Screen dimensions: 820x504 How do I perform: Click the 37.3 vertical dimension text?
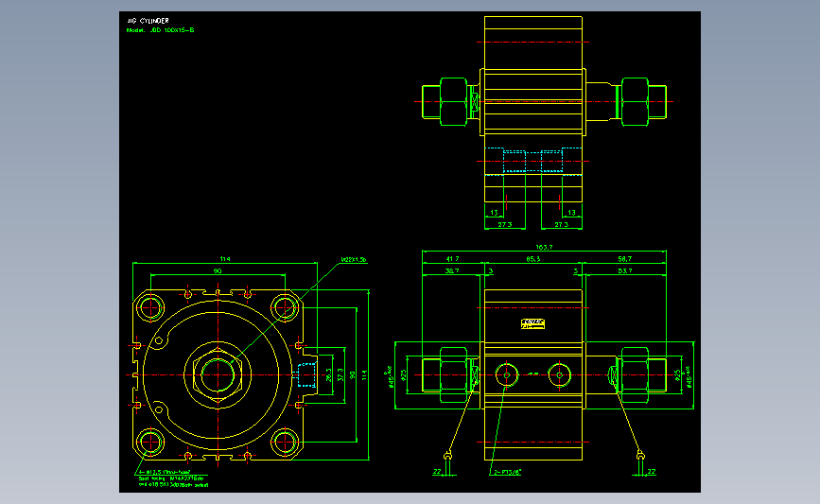(340, 374)
